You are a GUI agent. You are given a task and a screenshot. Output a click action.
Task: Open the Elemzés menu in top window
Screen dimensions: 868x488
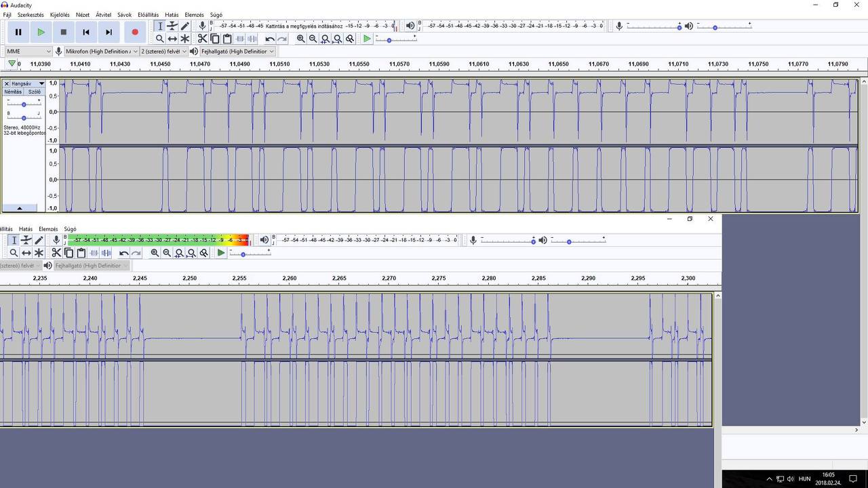(195, 15)
